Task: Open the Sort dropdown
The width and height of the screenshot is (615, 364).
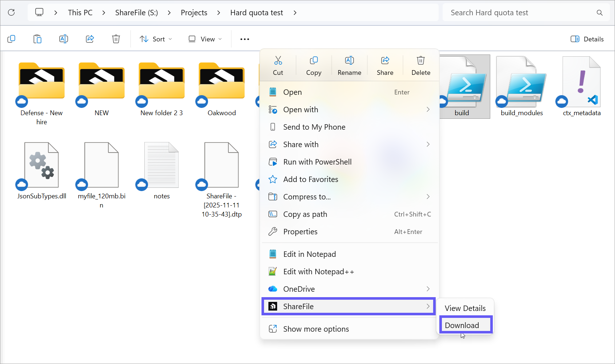Action: (x=155, y=39)
